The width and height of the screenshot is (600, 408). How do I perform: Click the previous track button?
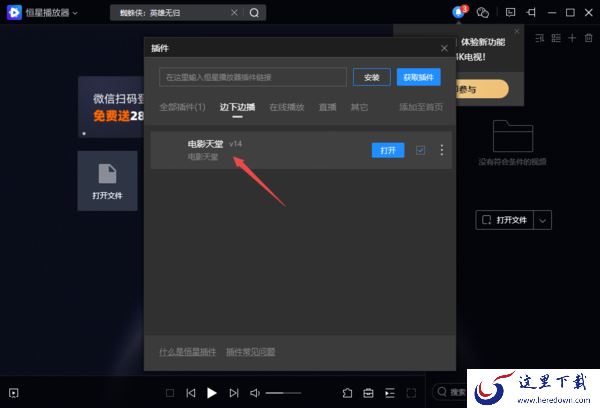(x=191, y=393)
